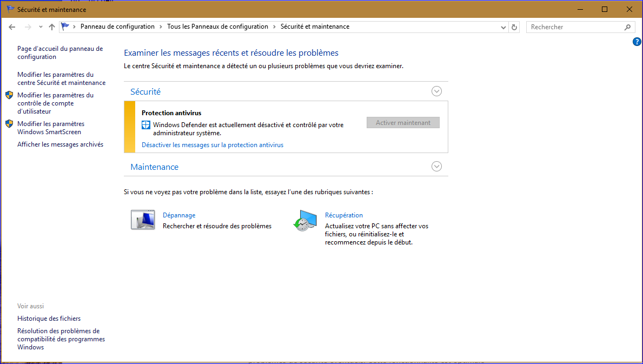This screenshot has width=643, height=364.
Task: Click the 'Protection antivirus' heading text
Action: [x=171, y=112]
